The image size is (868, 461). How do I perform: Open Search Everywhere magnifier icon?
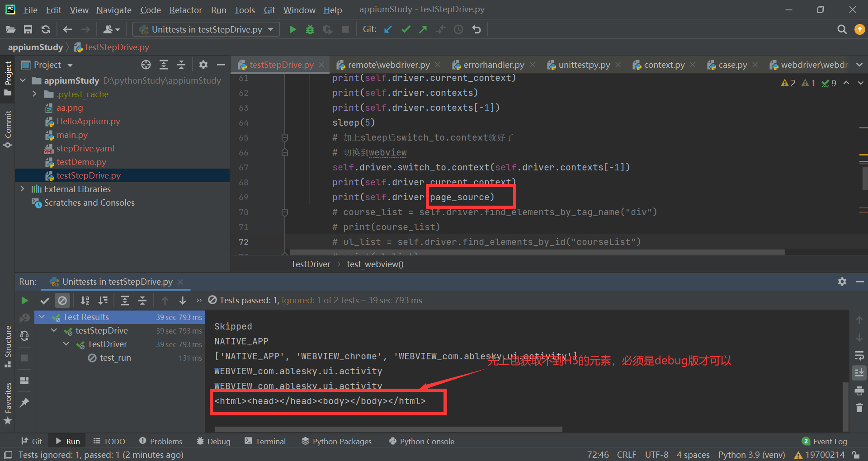click(x=842, y=29)
